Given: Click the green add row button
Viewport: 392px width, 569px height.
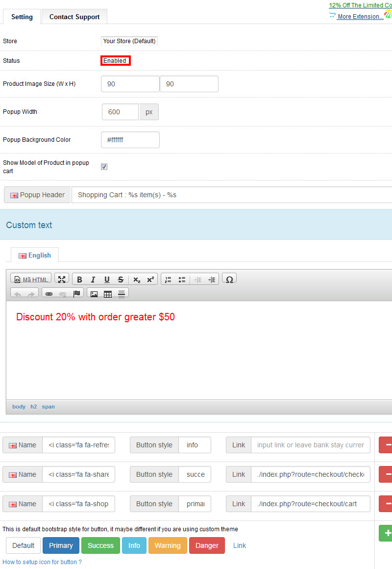Looking at the screenshot, I should click(x=387, y=533).
